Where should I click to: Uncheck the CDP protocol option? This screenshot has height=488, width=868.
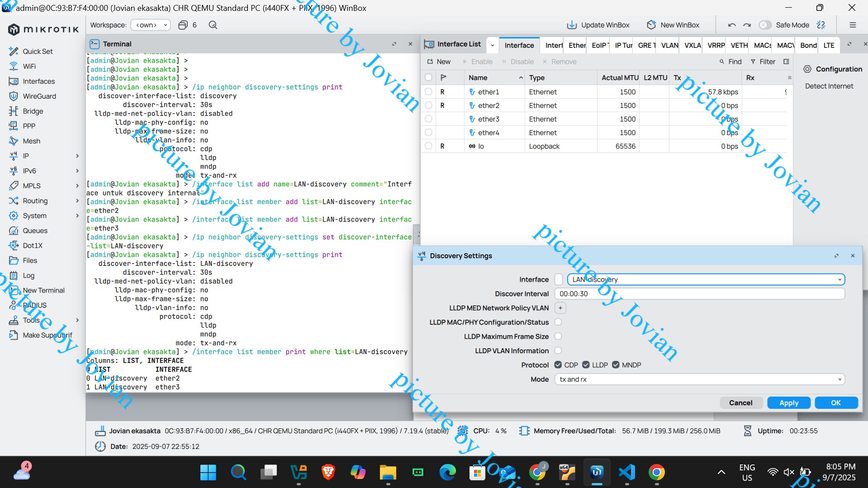tap(558, 365)
